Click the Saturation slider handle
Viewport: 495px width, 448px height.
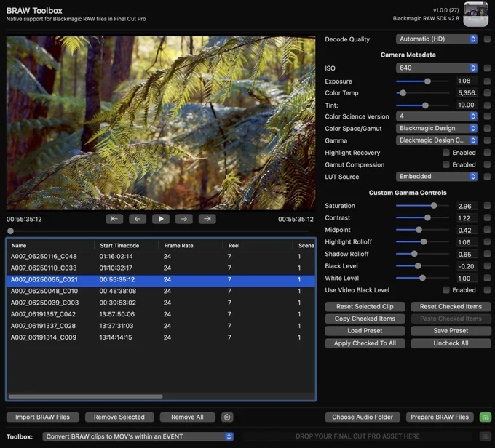pyautogui.click(x=434, y=206)
